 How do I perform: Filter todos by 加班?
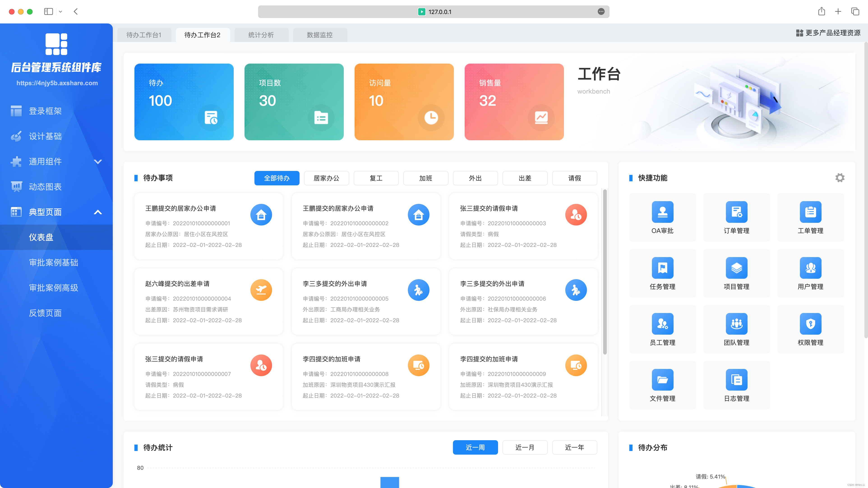coord(426,178)
